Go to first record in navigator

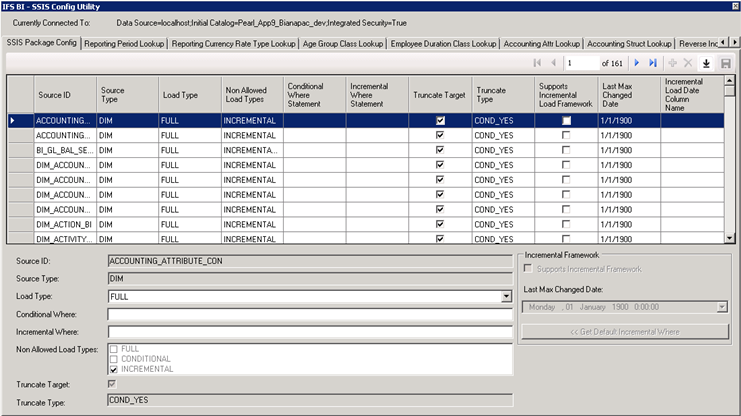[x=537, y=63]
